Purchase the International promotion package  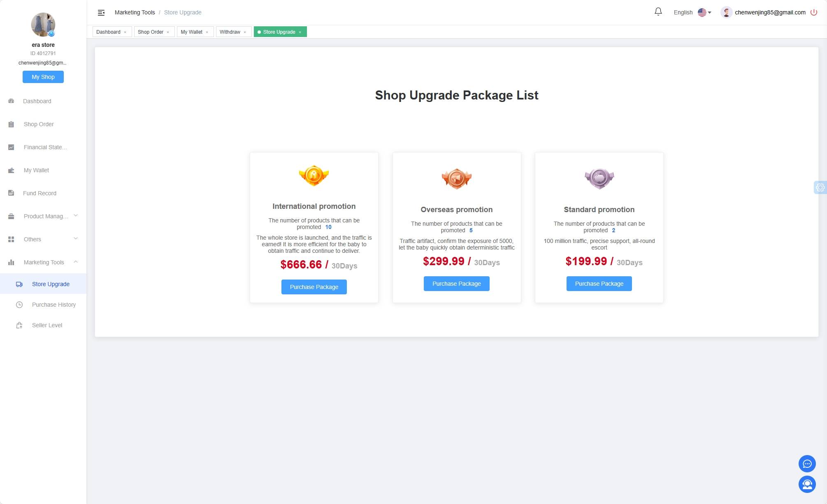[314, 287]
